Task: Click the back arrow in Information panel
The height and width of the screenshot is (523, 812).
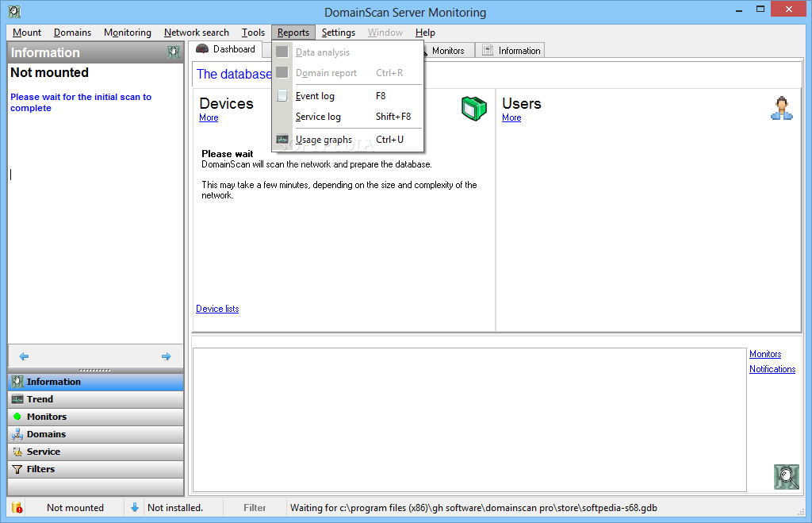Action: [24, 356]
